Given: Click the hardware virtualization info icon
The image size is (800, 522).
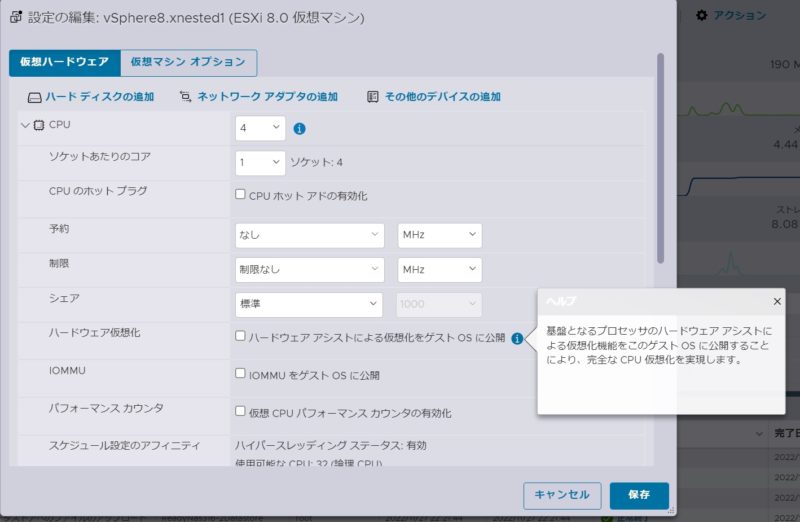Looking at the screenshot, I should tap(517, 338).
